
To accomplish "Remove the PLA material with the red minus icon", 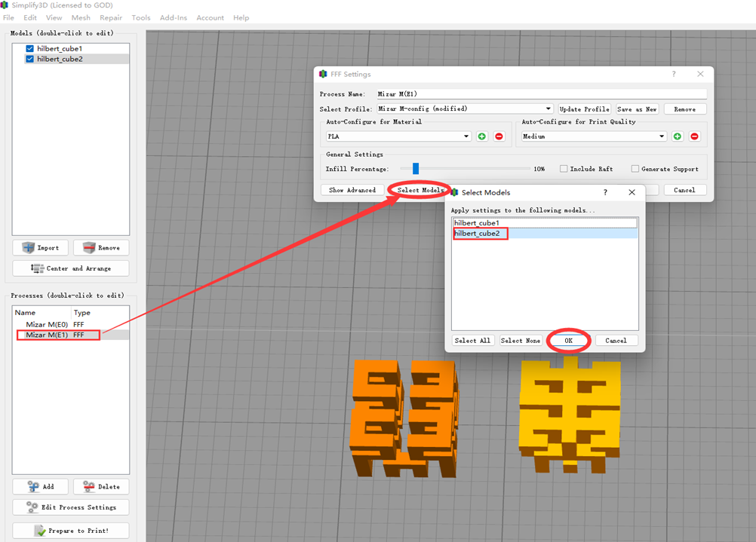I will pyautogui.click(x=499, y=136).
